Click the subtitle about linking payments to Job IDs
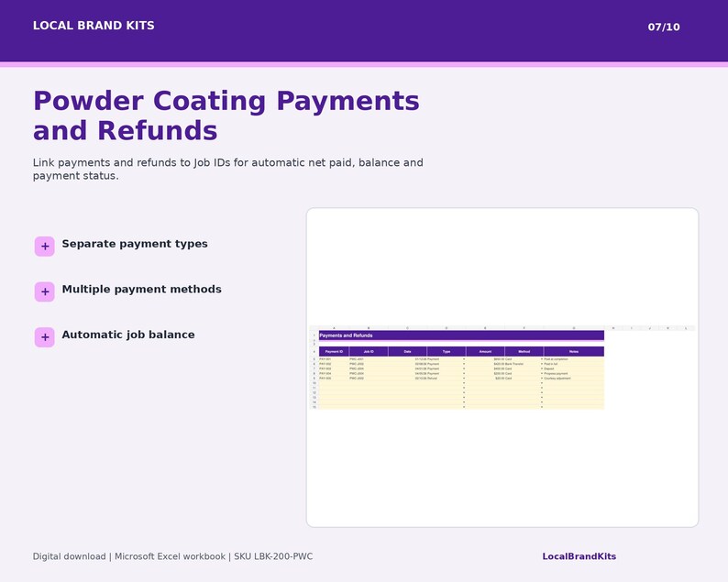The height and width of the screenshot is (582, 728). click(227, 169)
